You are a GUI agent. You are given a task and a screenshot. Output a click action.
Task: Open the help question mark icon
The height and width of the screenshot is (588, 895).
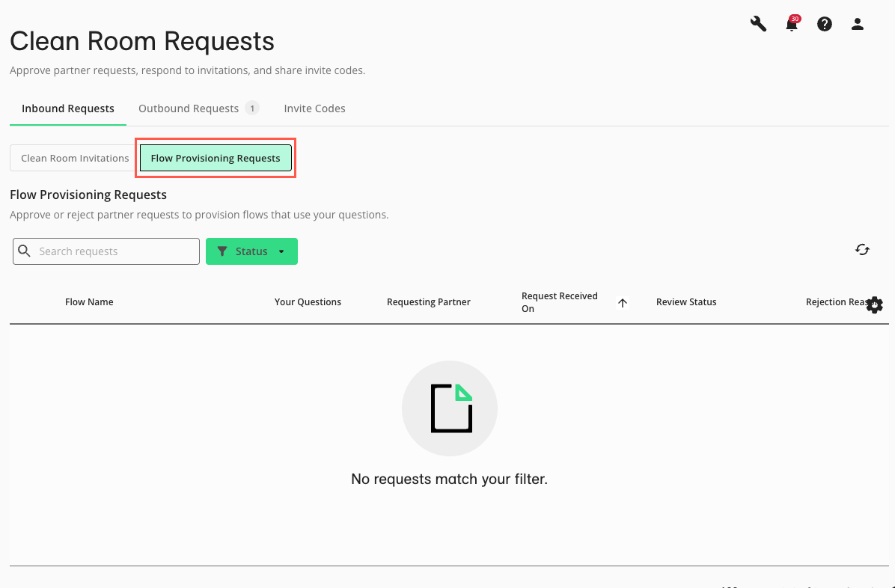[x=824, y=24]
